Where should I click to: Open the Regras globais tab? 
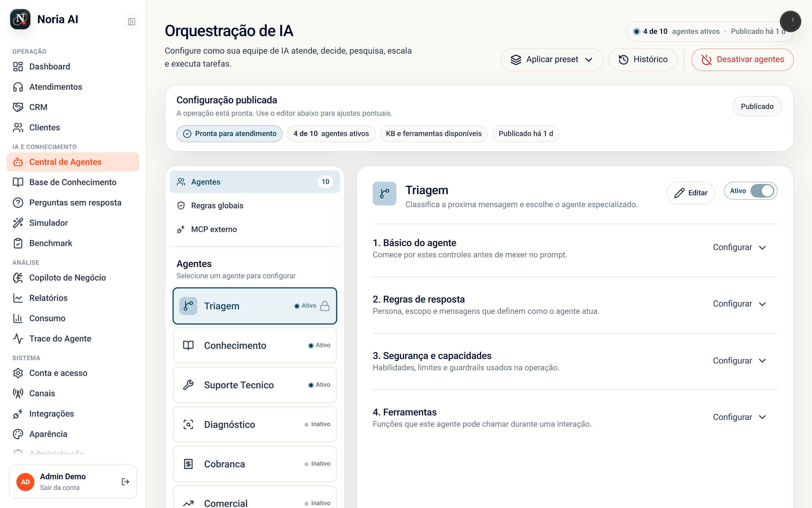click(255, 206)
